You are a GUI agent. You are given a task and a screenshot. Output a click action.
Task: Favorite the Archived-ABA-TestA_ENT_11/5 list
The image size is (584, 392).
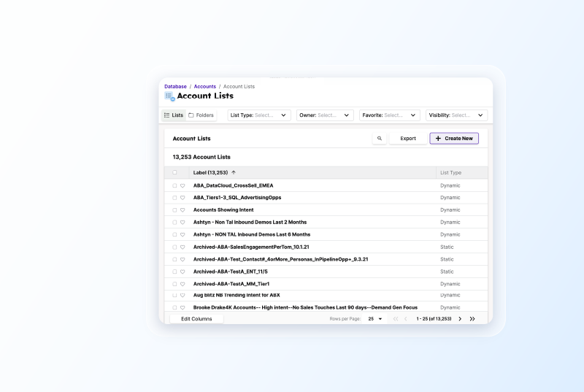pyautogui.click(x=183, y=272)
